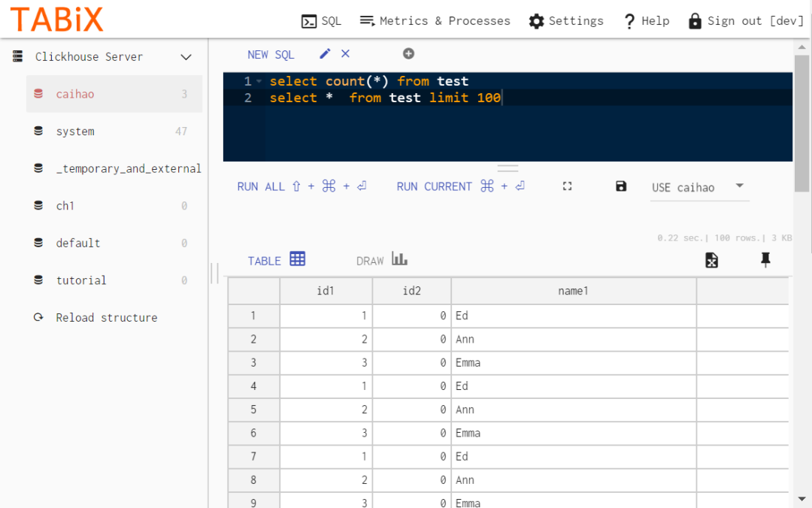Click the name1 cell in row 7
Image resolution: width=812 pixels, height=508 pixels.
click(x=573, y=456)
